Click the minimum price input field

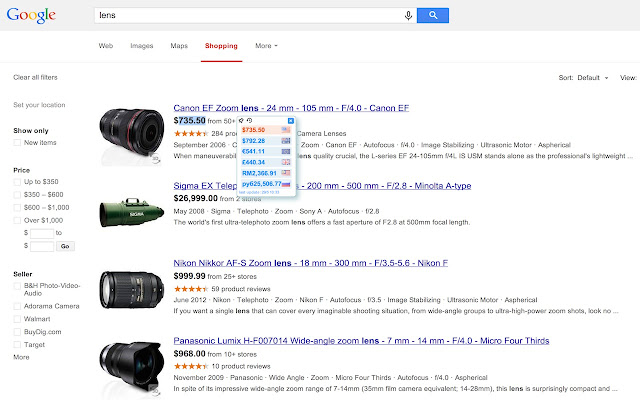[42, 233]
